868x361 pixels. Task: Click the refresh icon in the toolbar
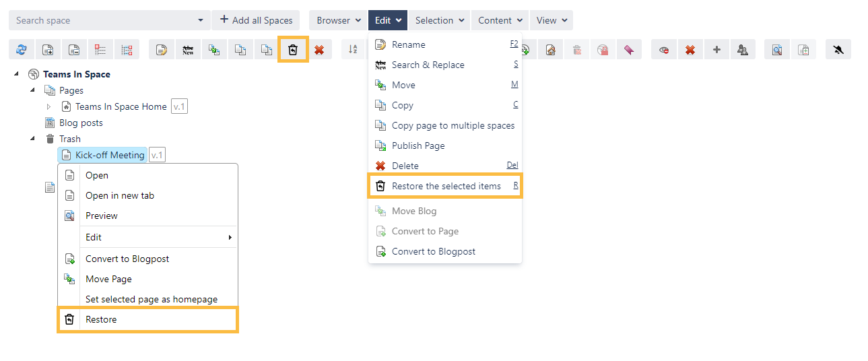click(x=22, y=50)
